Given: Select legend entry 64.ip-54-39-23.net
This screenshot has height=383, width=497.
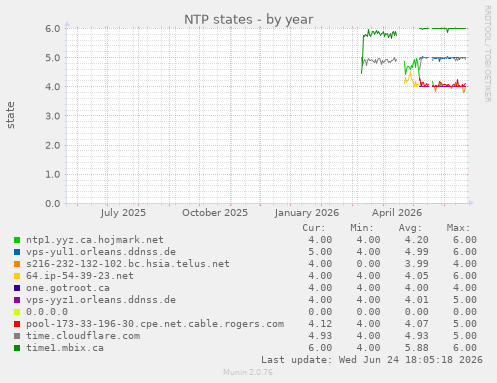Looking at the screenshot, I should 80,276.
